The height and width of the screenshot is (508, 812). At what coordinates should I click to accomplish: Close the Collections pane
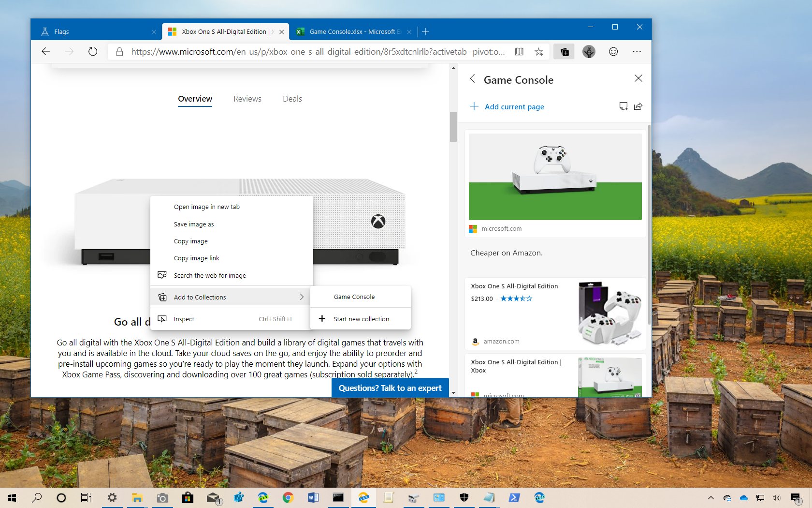638,78
